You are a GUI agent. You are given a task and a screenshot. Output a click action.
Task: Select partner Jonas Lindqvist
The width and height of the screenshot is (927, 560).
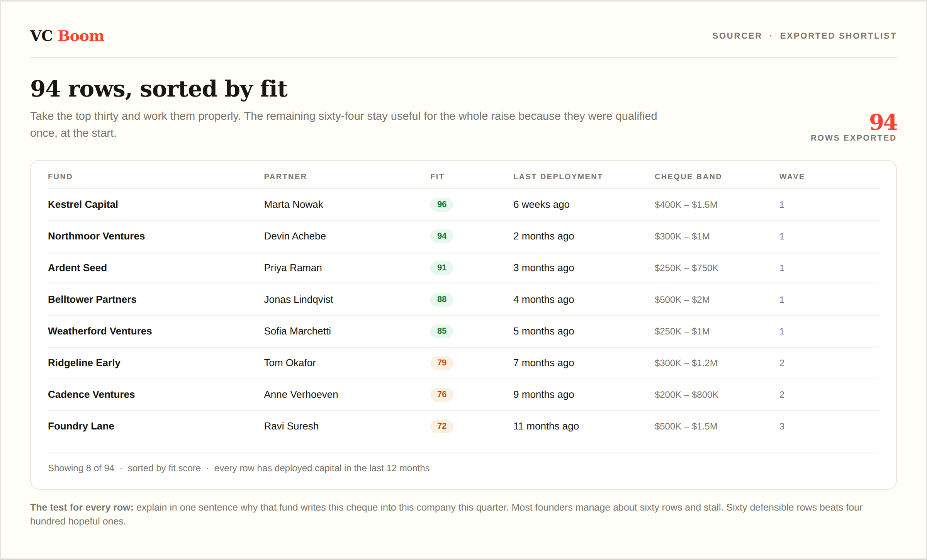coord(299,299)
